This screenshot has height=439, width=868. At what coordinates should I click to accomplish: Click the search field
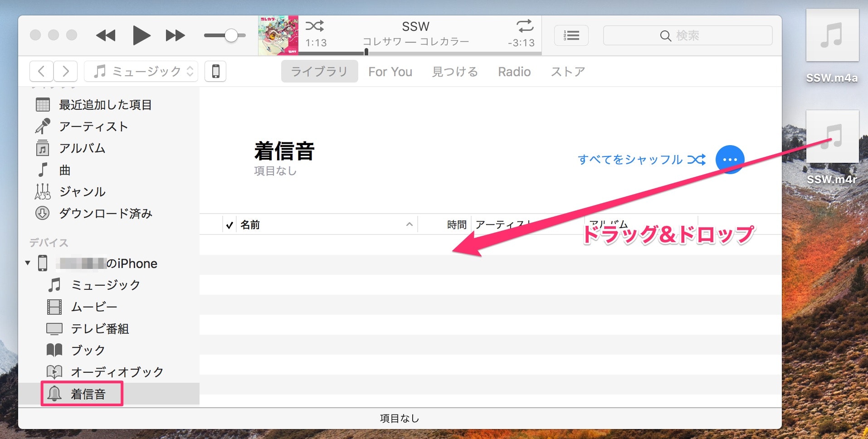688,35
